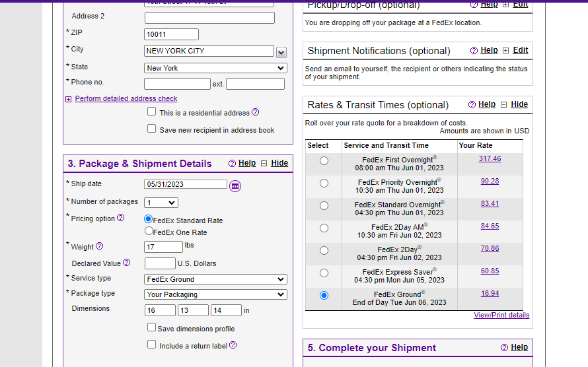Click plus icon beside detailed address check
The width and height of the screenshot is (588, 367).
tap(68, 99)
